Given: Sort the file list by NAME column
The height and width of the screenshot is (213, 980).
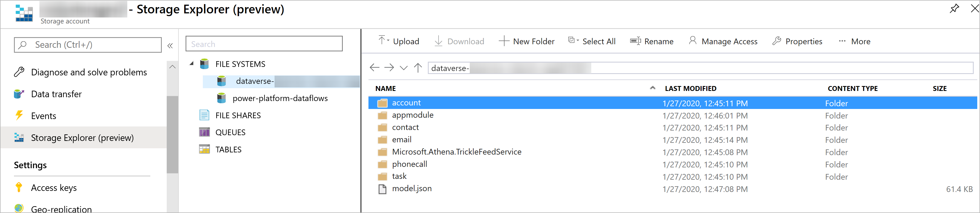Looking at the screenshot, I should (385, 88).
